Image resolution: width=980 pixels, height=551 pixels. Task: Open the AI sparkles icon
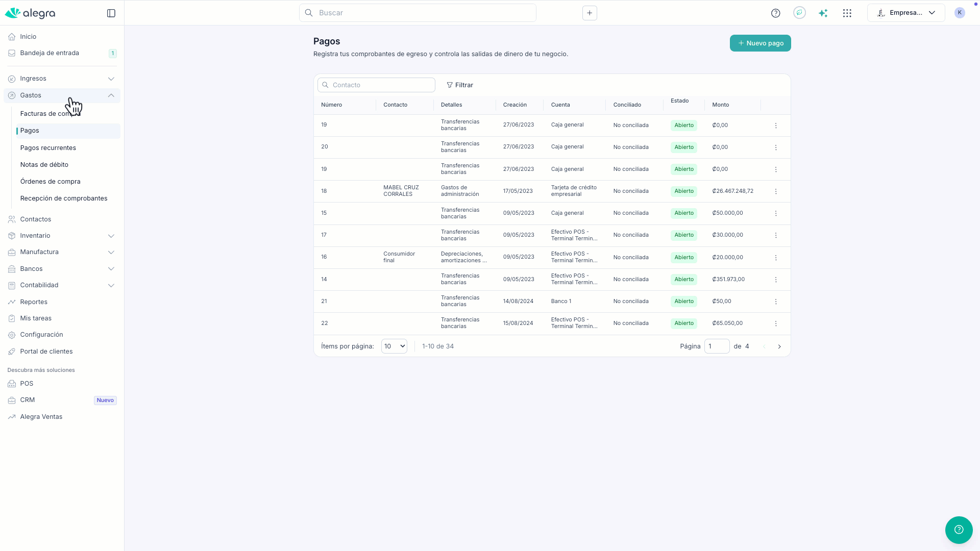tap(823, 13)
